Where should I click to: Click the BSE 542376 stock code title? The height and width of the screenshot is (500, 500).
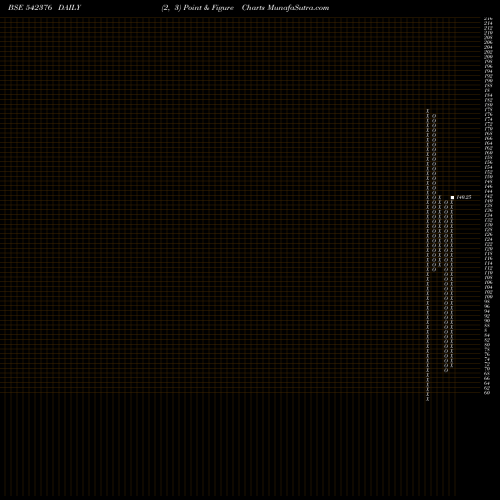[x=30, y=8]
